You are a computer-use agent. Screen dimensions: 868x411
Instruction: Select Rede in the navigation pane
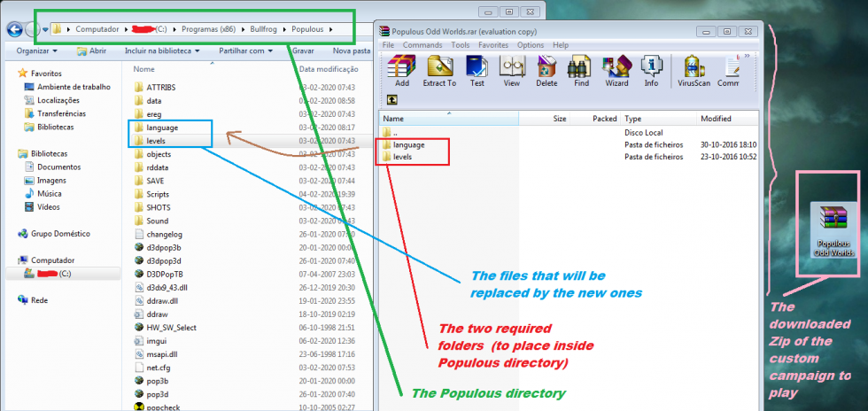(33, 300)
